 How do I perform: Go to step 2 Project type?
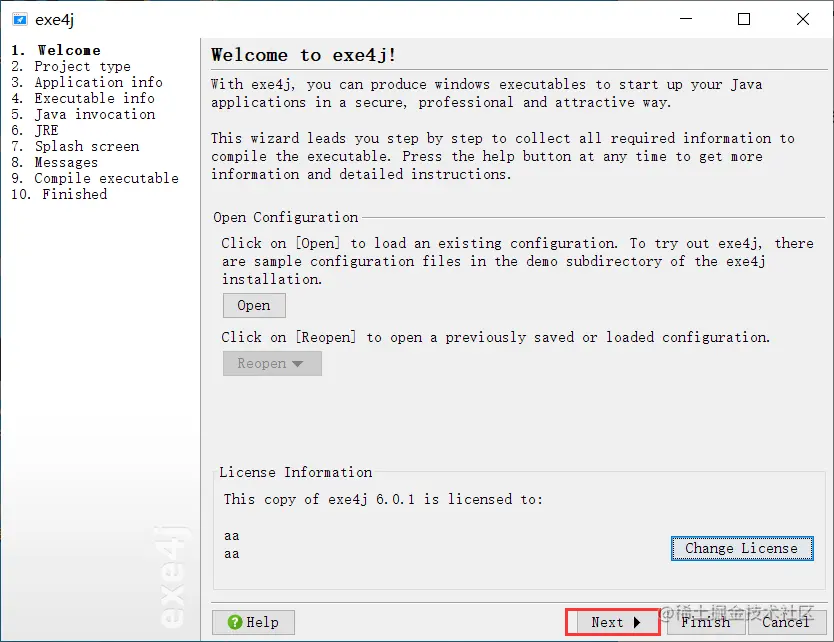[71, 66]
